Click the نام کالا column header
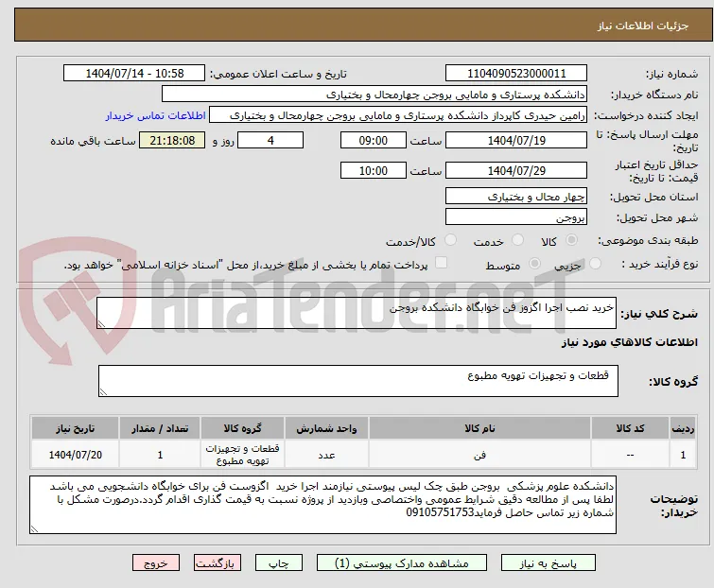This screenshot has height=588, width=714. click(x=480, y=428)
